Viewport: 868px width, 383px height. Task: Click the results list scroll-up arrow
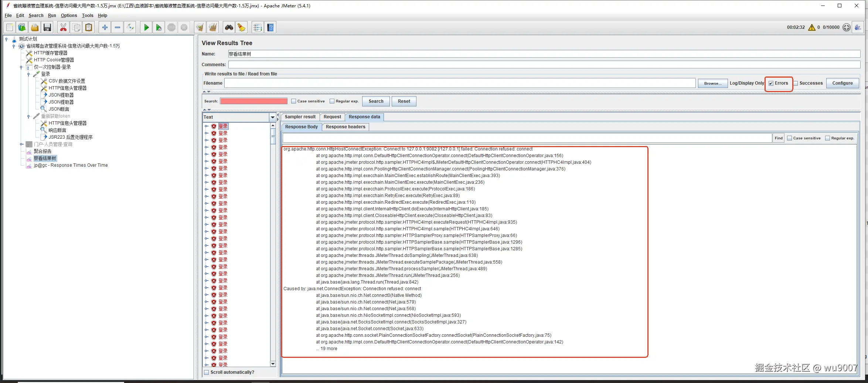273,126
